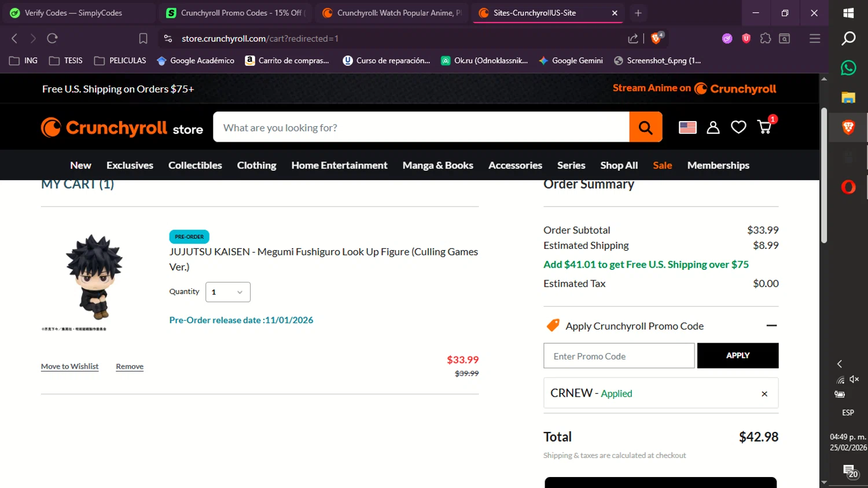This screenshot has width=868, height=488.
Task: Open the Clothing menu category
Action: click(256, 166)
